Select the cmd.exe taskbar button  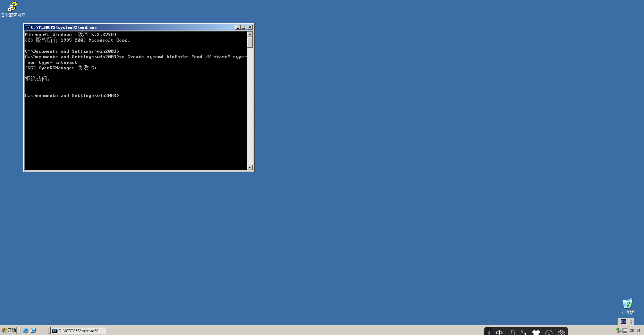[x=78, y=330]
